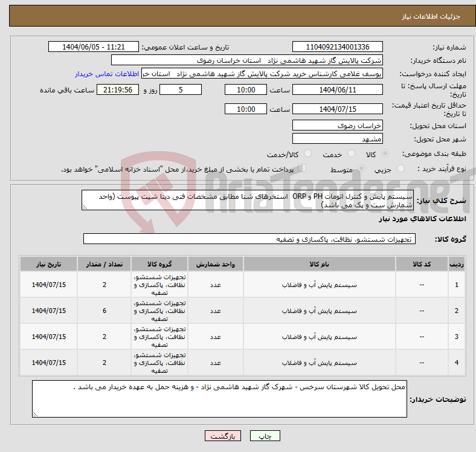Click need date in row 1
This screenshot has width=476, height=452.
point(48,285)
